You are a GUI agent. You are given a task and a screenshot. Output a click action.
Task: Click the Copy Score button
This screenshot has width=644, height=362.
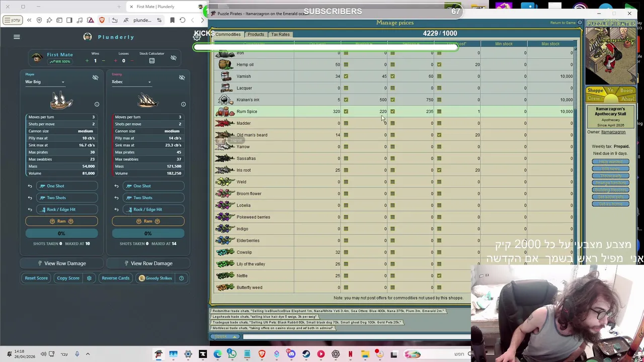pos(68,278)
